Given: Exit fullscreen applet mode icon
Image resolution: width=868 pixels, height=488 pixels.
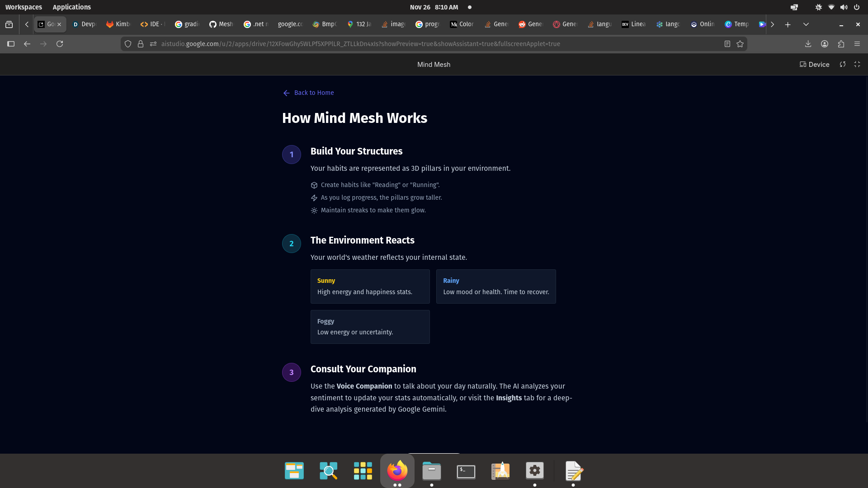Looking at the screenshot, I should click(x=857, y=65).
